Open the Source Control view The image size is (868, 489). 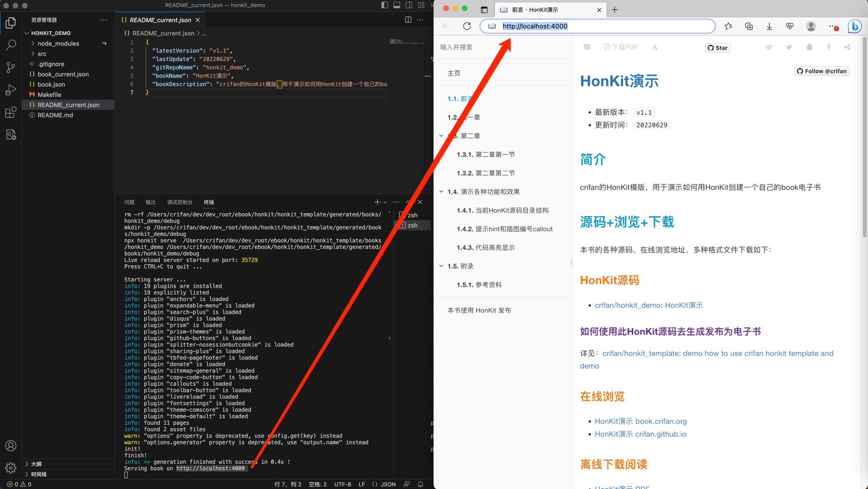coord(11,67)
